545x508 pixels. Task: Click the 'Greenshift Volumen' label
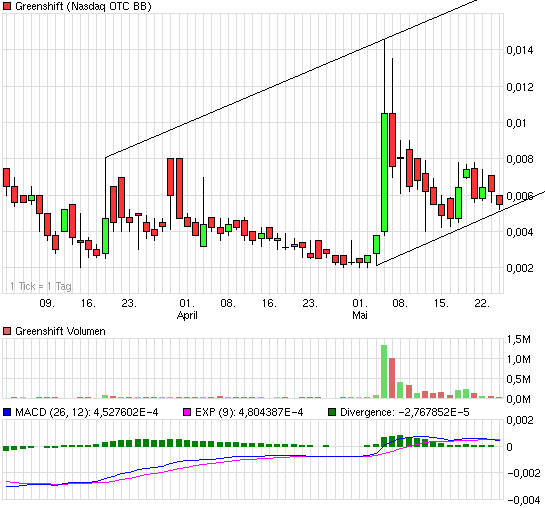point(60,331)
